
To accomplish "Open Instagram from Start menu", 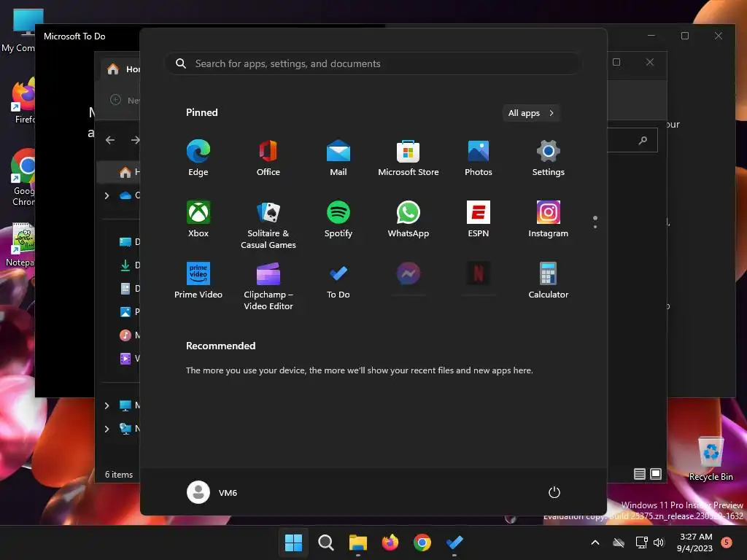I will pyautogui.click(x=549, y=219).
